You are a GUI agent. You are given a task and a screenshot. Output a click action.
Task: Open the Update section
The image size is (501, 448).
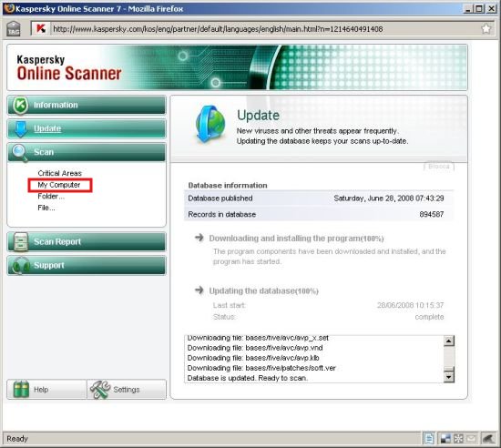(87, 128)
